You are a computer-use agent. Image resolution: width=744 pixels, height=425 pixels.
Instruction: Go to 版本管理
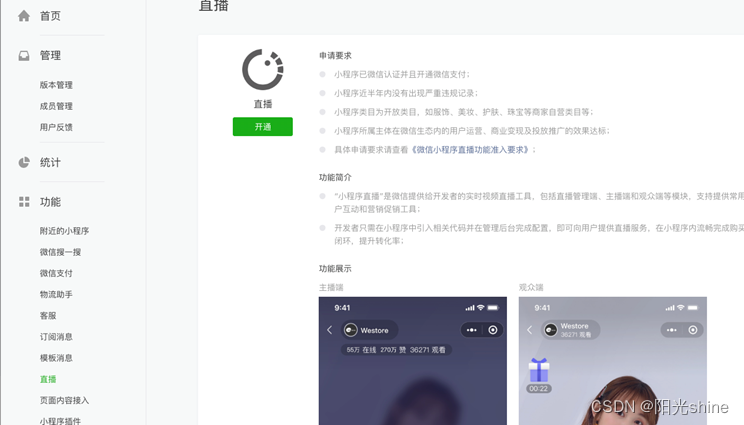(x=56, y=85)
